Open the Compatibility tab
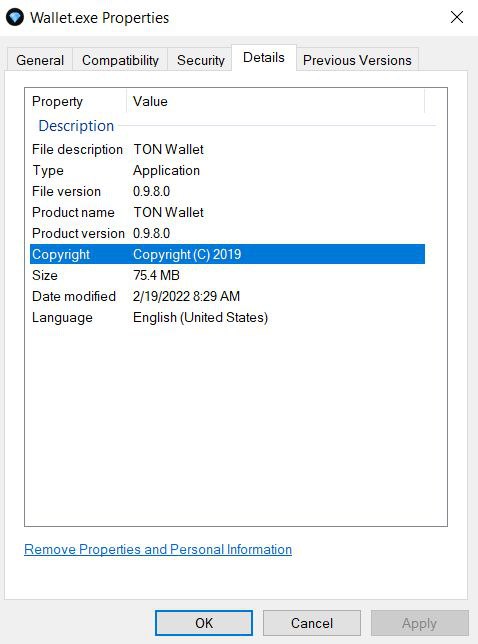 click(120, 60)
